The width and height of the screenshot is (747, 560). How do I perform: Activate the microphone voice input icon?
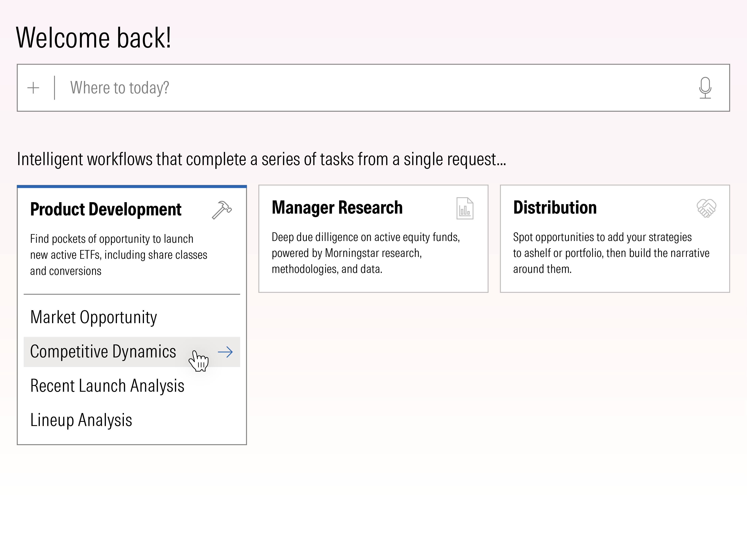705,88
